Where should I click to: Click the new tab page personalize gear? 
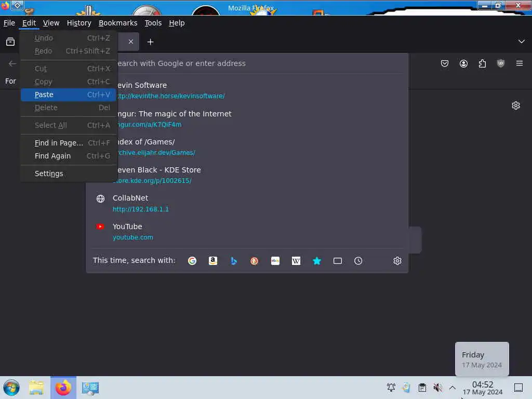pos(516,105)
